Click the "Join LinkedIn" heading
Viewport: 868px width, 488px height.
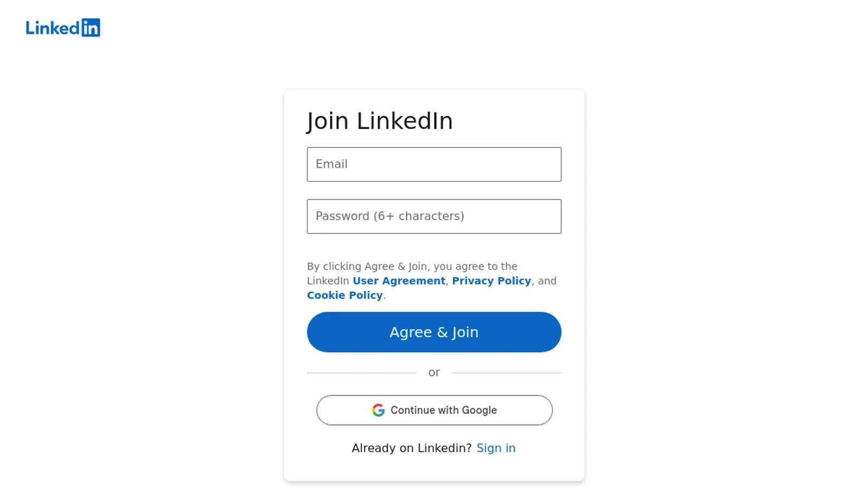click(x=379, y=121)
